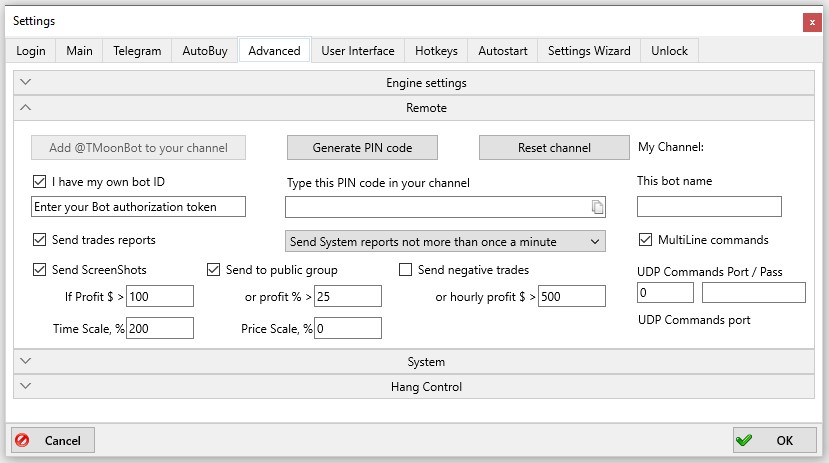
Task: Click the copy icon in PIN code field
Action: tap(597, 207)
